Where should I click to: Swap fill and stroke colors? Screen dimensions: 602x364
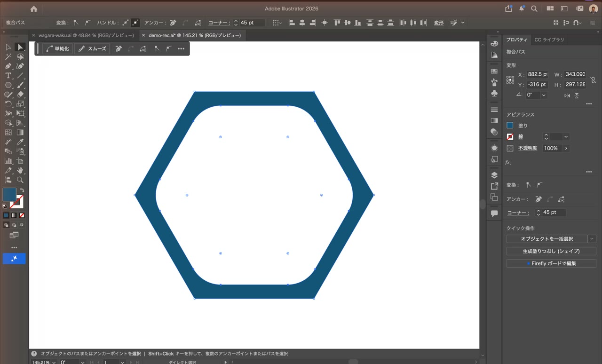(x=22, y=190)
